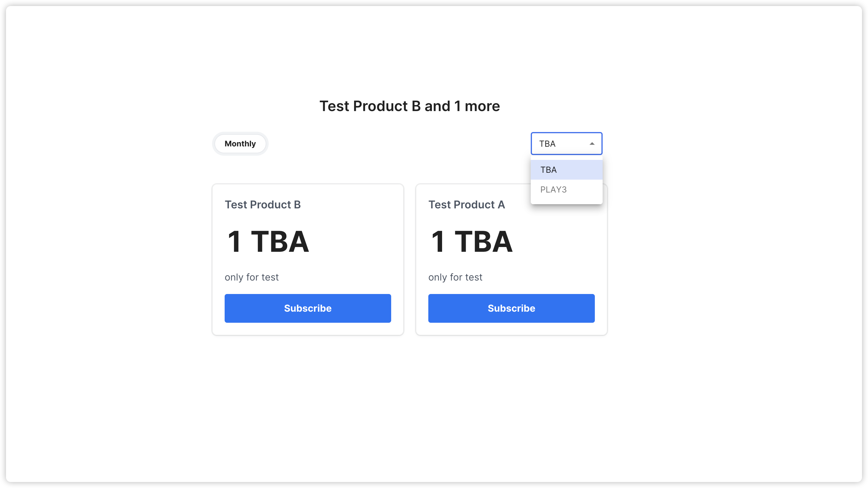Click the "Subscribe" label on Product A's button
Viewport: 868px width, 488px height.
[x=511, y=308]
